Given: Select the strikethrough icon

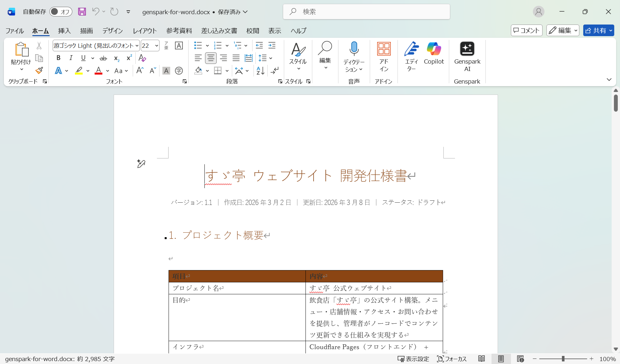Looking at the screenshot, I should (103, 58).
